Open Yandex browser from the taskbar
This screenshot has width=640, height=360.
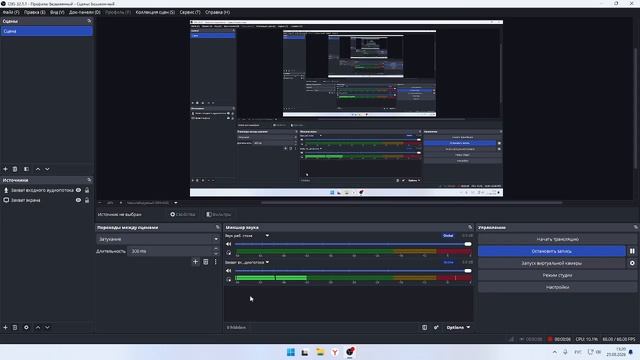[x=335, y=352]
